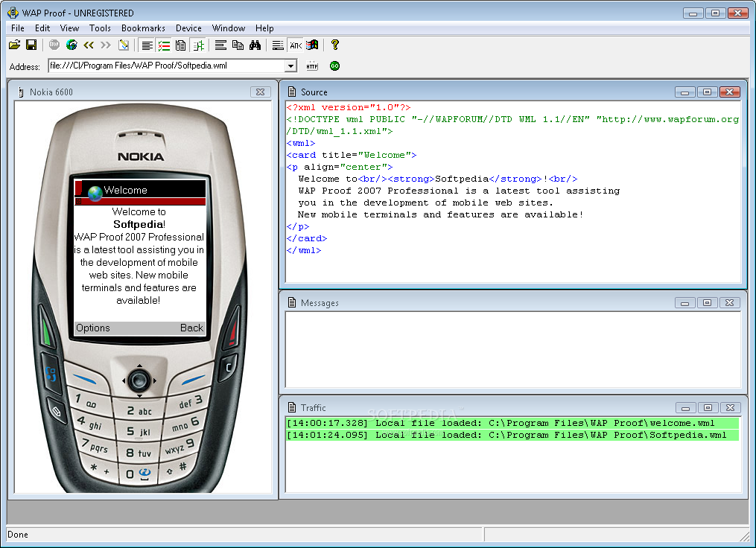Open Find with the binoculars icon
This screenshot has width=756, height=548.
(255, 45)
